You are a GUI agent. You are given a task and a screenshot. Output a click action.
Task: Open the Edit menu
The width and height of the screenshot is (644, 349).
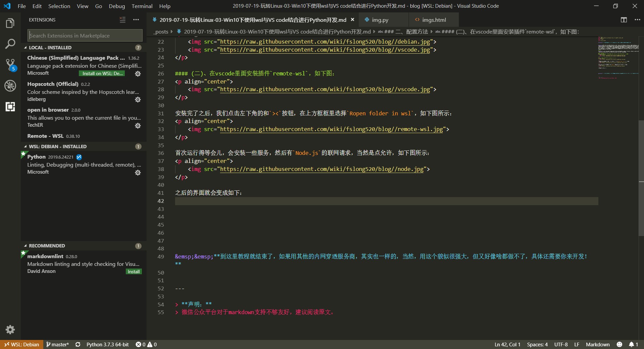37,6
